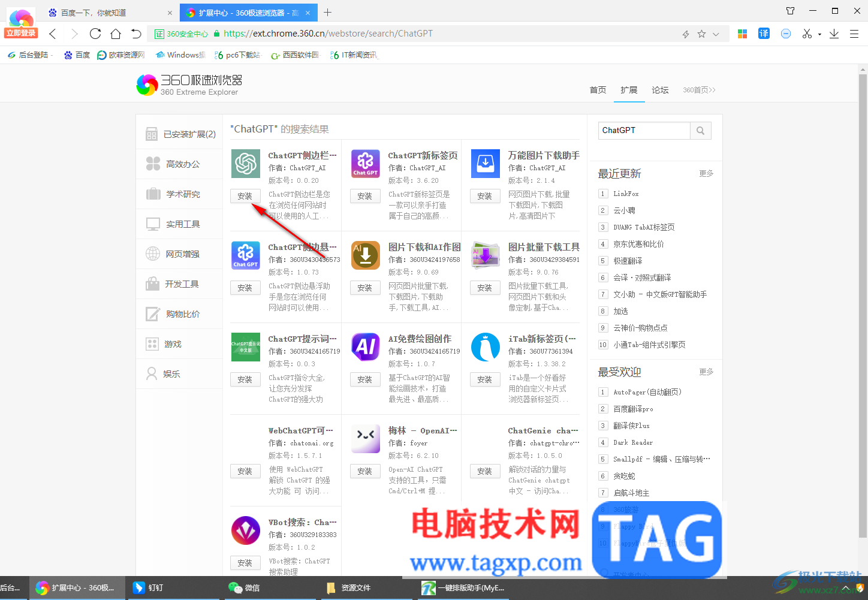Click the magnifier search button
Screen dimensions: 868x600
tap(701, 131)
